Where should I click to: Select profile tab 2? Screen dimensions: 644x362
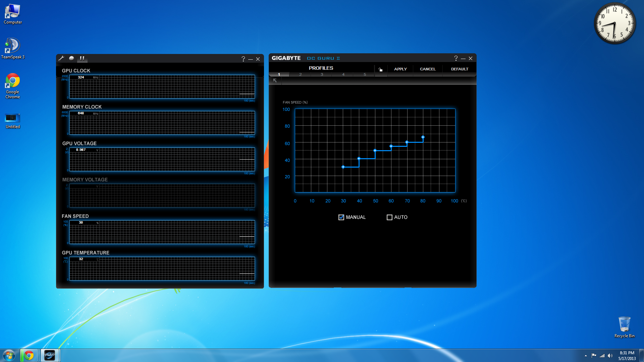click(x=300, y=74)
